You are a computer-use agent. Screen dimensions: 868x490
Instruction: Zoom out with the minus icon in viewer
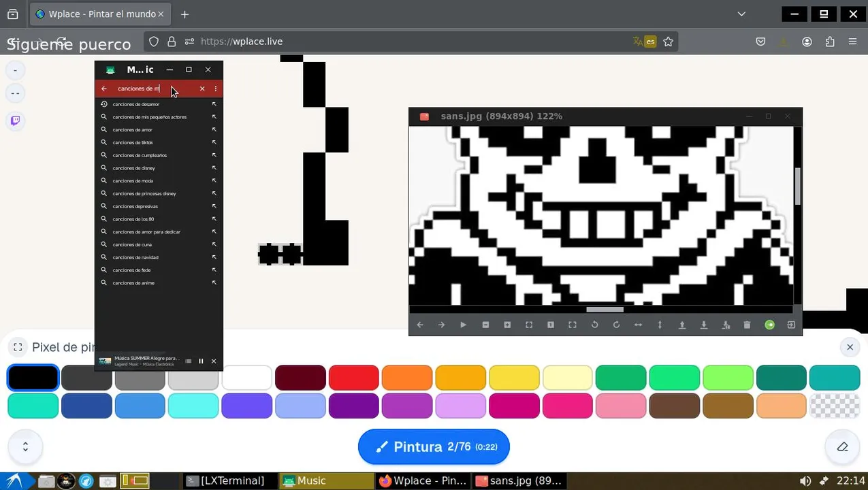[485, 325]
